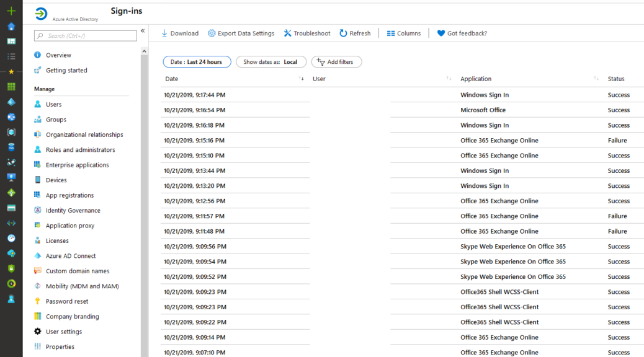
Task: Open the Security Center green shield icon
Action: (x=11, y=268)
